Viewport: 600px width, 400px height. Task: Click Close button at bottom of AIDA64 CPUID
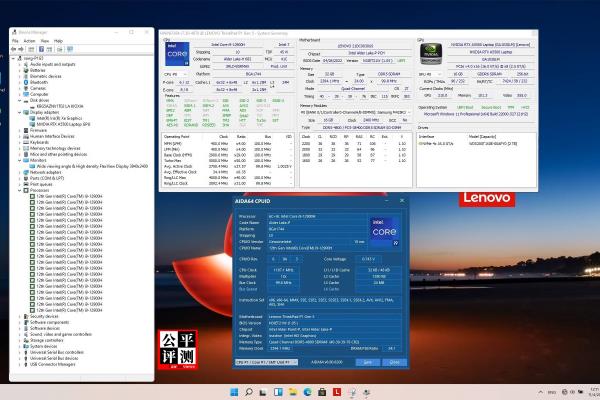[395, 362]
